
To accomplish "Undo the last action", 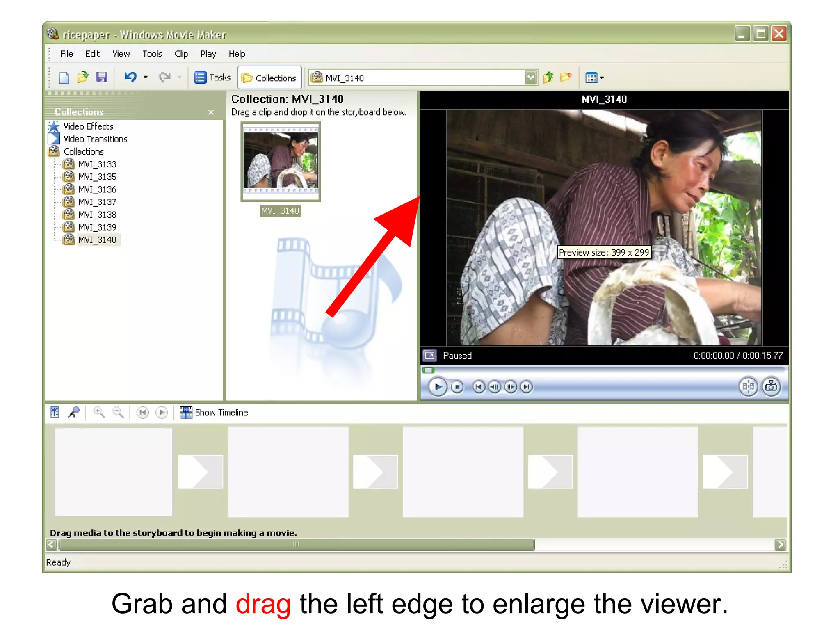I will click(130, 77).
